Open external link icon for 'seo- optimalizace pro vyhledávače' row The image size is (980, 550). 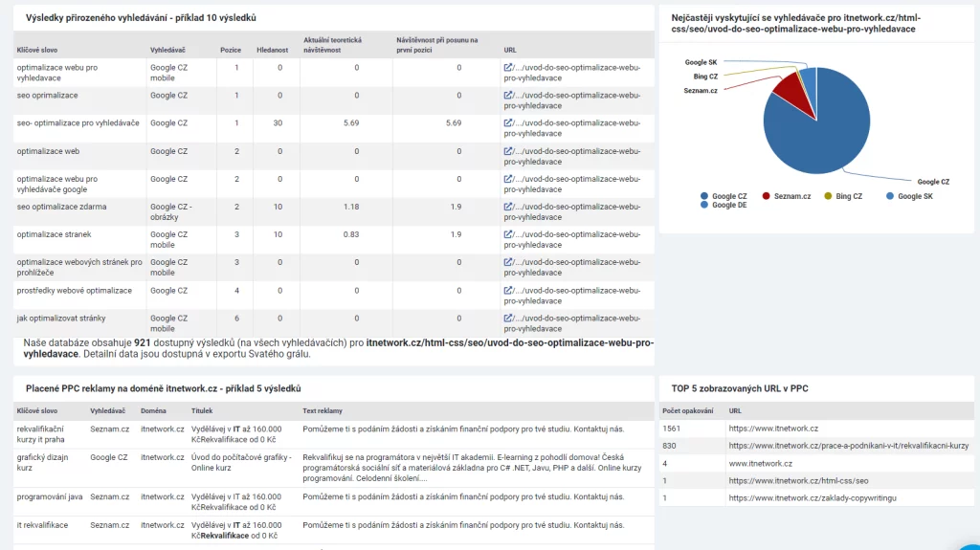[507, 122]
